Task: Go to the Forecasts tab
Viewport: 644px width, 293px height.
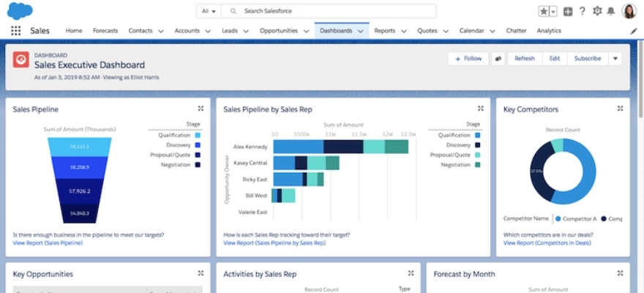Action: 105,31
